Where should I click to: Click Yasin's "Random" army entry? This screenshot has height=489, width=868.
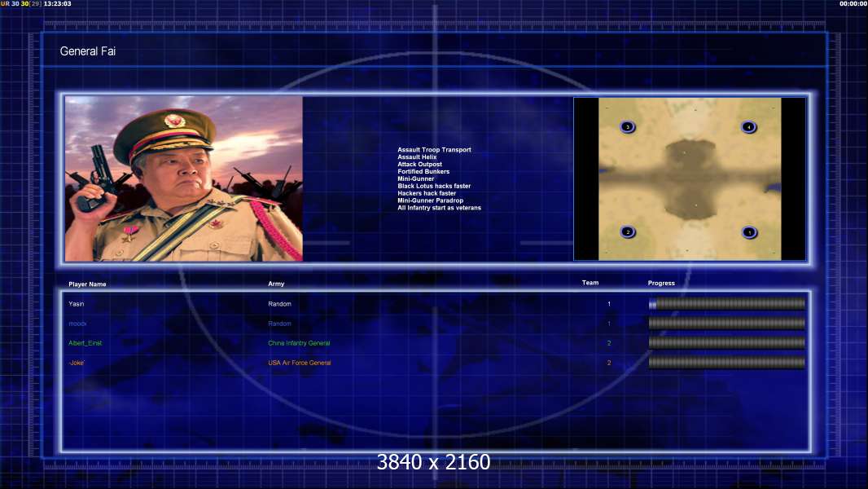pos(279,303)
